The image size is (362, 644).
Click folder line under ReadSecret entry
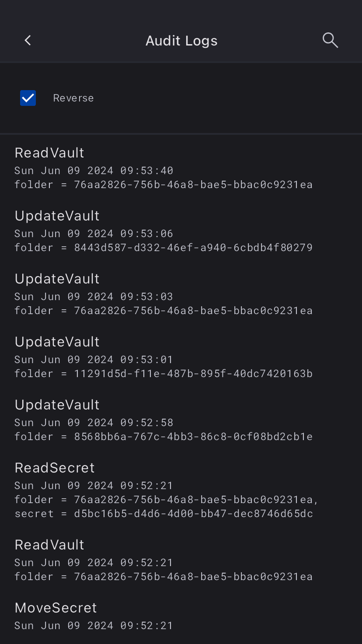tap(167, 500)
